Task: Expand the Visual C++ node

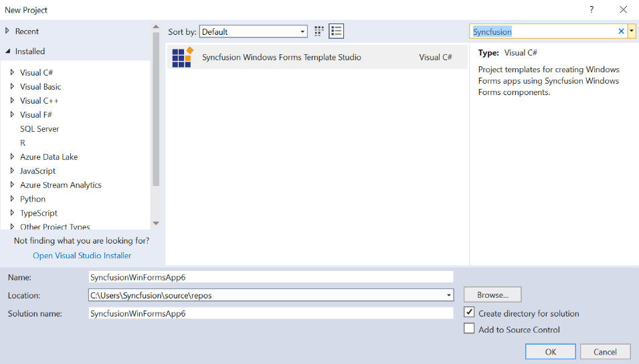Action: [x=12, y=100]
